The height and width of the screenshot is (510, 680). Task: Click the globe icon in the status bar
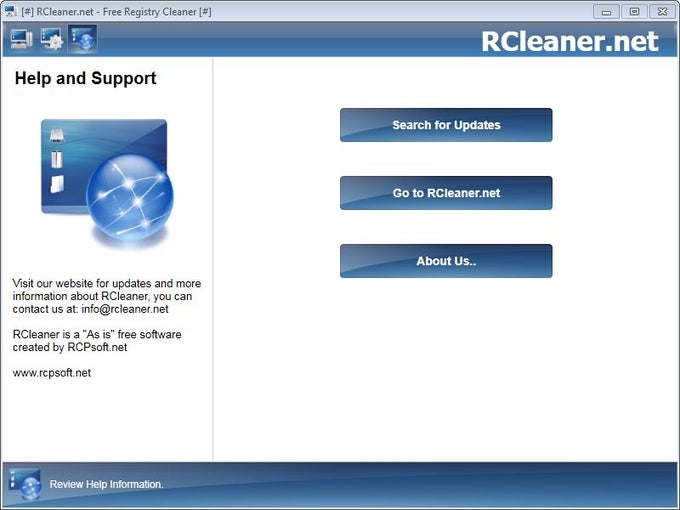point(25,484)
